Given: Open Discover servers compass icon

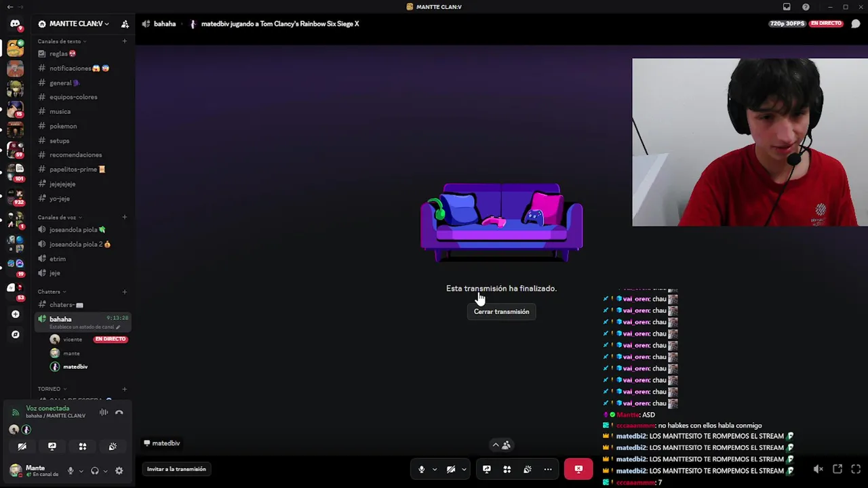Looking at the screenshot, I should click(x=16, y=334).
